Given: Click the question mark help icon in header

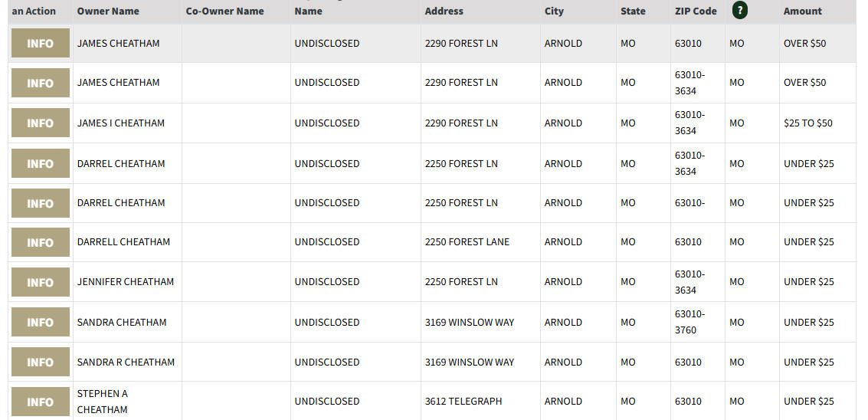Looking at the screenshot, I should pyautogui.click(x=739, y=11).
